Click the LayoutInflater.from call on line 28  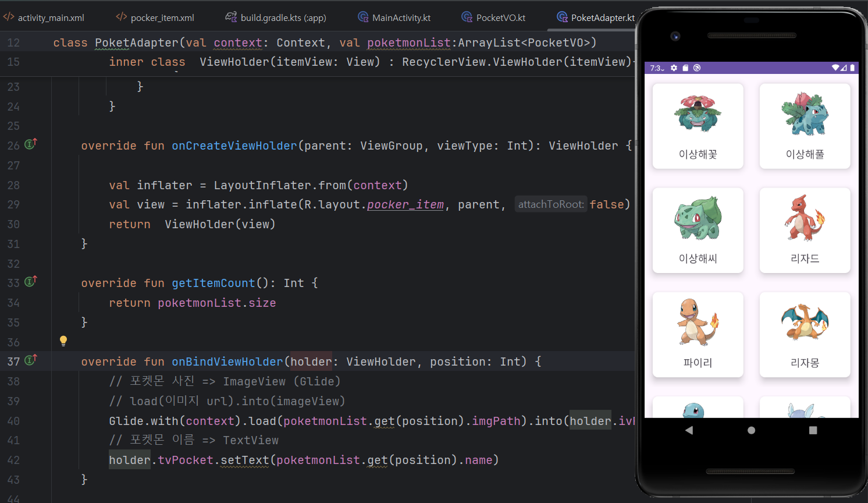coord(311,185)
